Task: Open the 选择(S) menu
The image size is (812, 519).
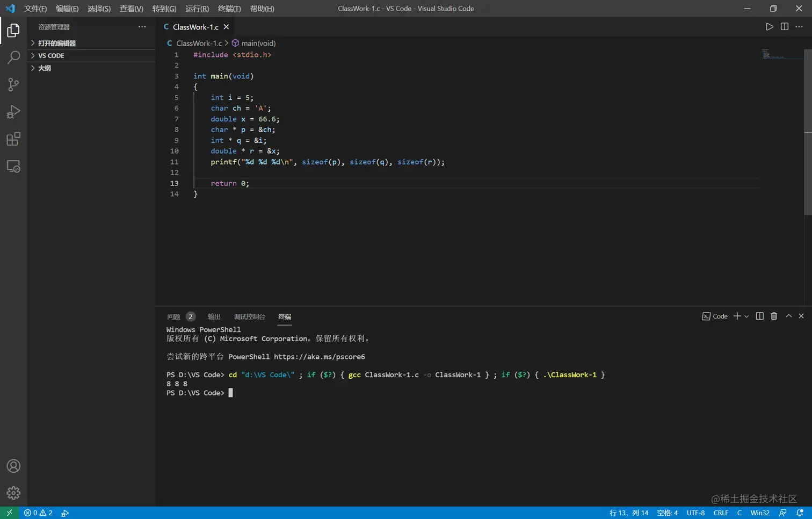Action: 99,9
